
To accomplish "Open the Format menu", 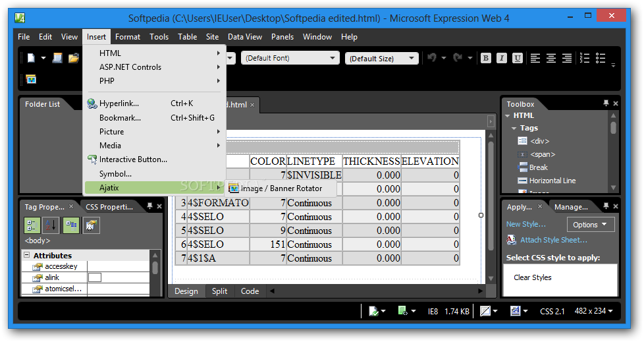I will coord(128,37).
